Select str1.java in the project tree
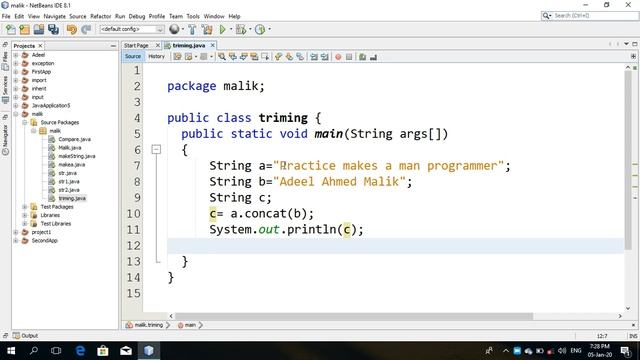This screenshot has width=640, height=360. point(69,181)
